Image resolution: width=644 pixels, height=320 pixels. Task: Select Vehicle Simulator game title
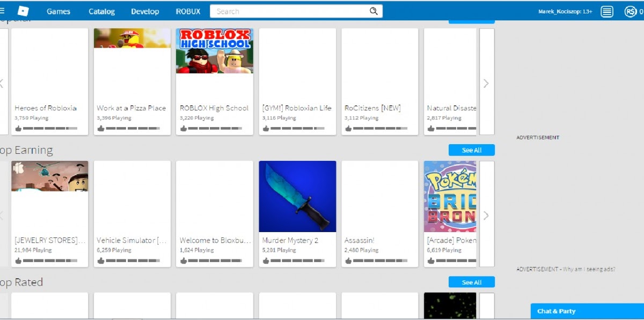click(x=131, y=241)
